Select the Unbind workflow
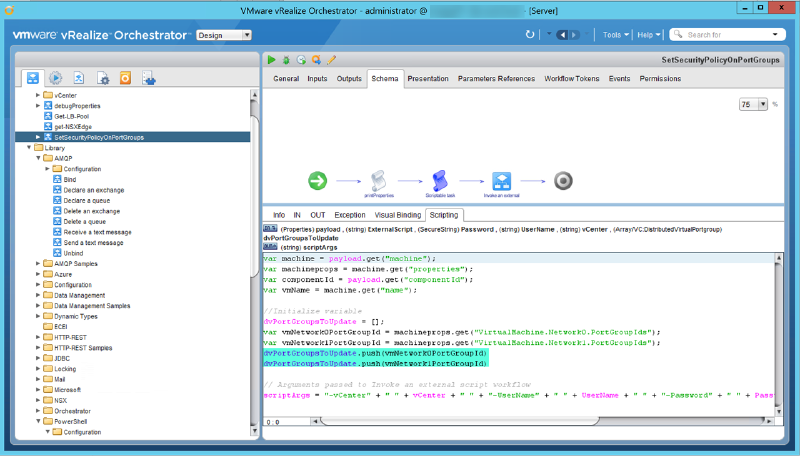 coord(73,253)
